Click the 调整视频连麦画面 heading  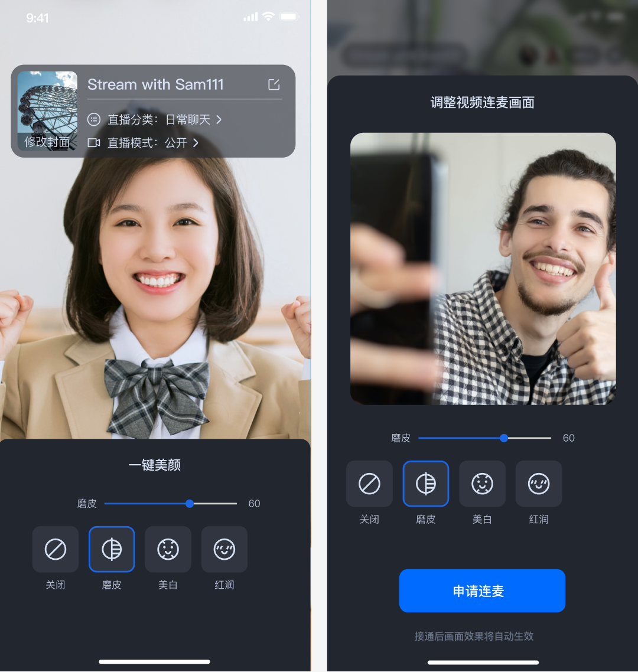[483, 102]
